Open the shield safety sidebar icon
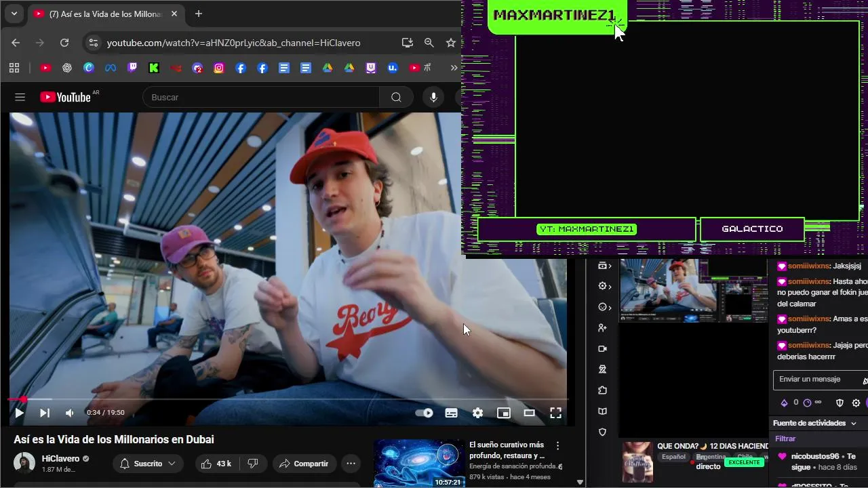The height and width of the screenshot is (488, 868). pos(602,432)
